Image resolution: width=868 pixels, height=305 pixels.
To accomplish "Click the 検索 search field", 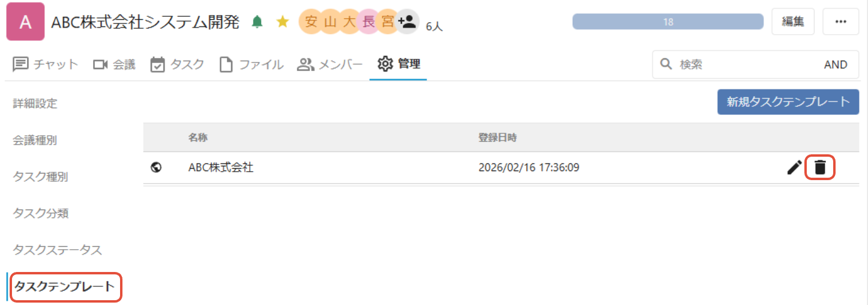I will (x=738, y=64).
